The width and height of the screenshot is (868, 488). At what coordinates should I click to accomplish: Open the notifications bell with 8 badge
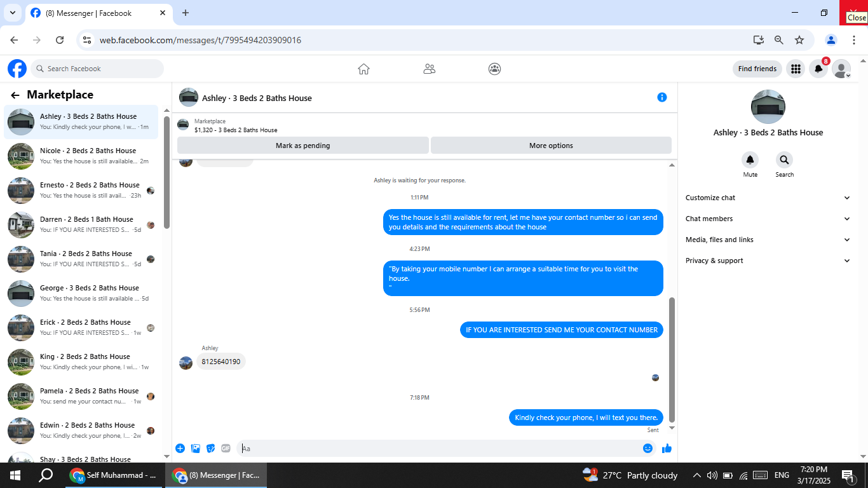pyautogui.click(x=818, y=69)
